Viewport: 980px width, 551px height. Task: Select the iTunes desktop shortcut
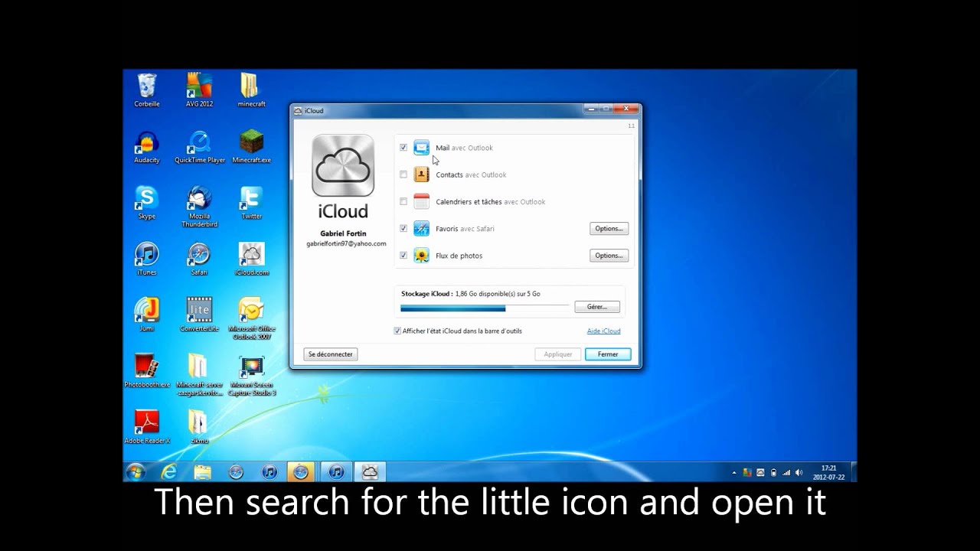pos(146,259)
